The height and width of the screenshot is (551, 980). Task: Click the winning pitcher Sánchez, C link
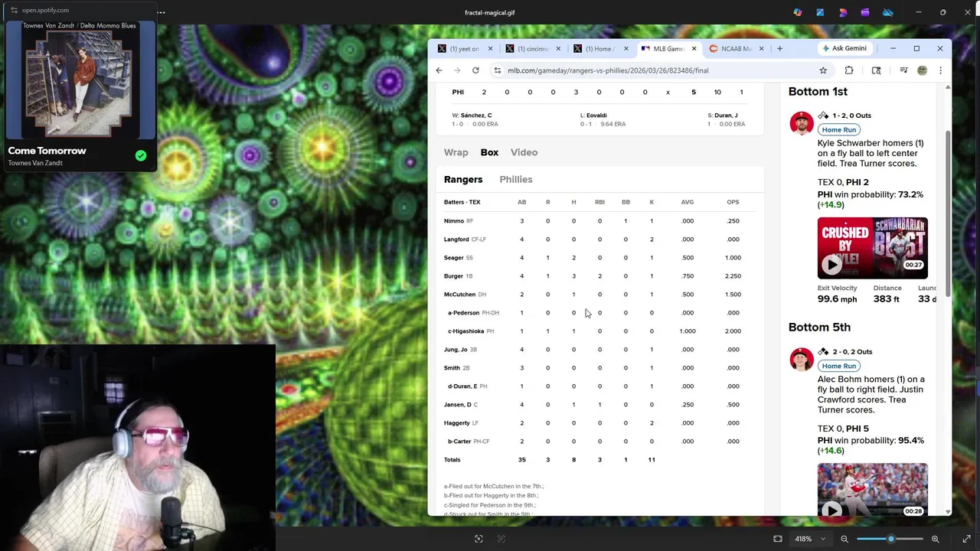click(476, 116)
